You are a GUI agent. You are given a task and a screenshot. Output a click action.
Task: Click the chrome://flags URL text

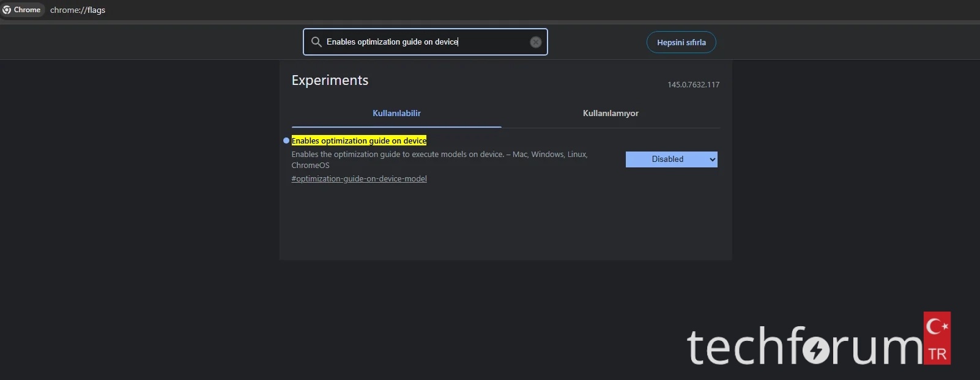point(78,10)
